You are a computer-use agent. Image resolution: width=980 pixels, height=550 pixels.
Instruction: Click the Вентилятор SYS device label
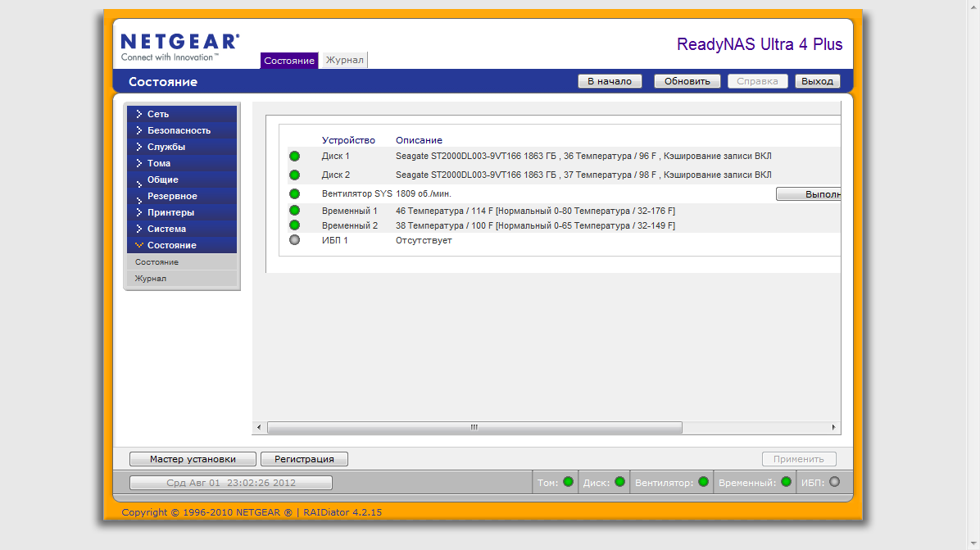coord(357,193)
